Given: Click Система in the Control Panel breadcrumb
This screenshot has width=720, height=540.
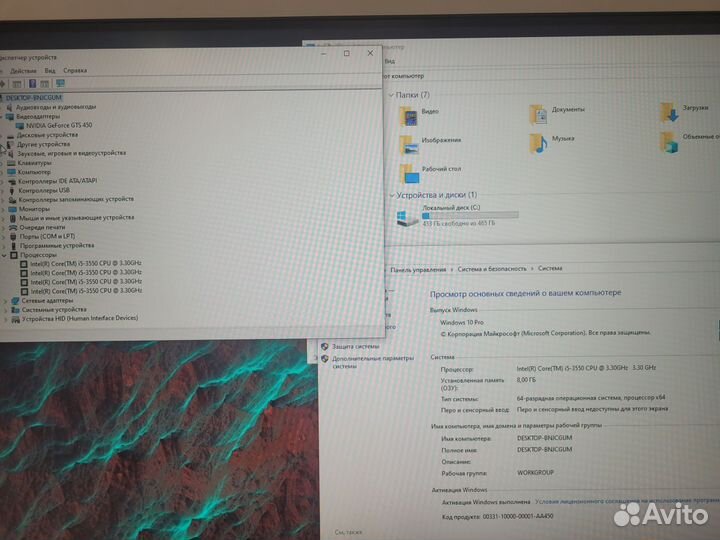Looking at the screenshot, I should [550, 268].
